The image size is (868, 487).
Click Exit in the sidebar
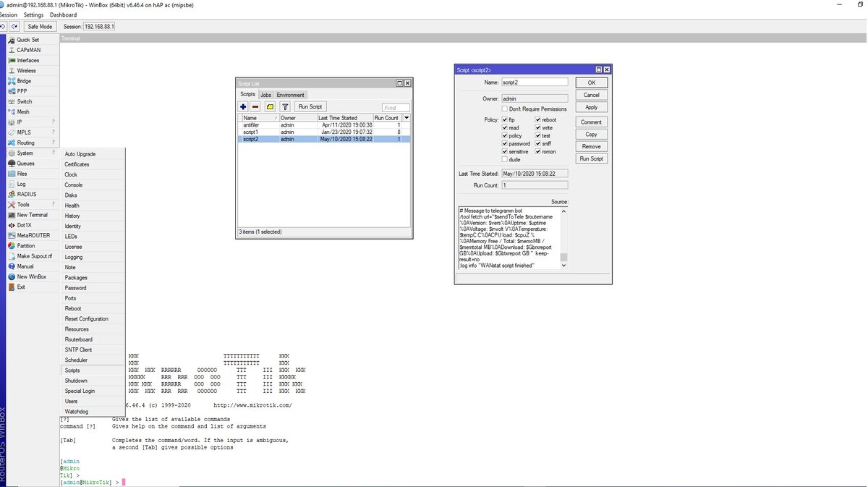(x=21, y=287)
